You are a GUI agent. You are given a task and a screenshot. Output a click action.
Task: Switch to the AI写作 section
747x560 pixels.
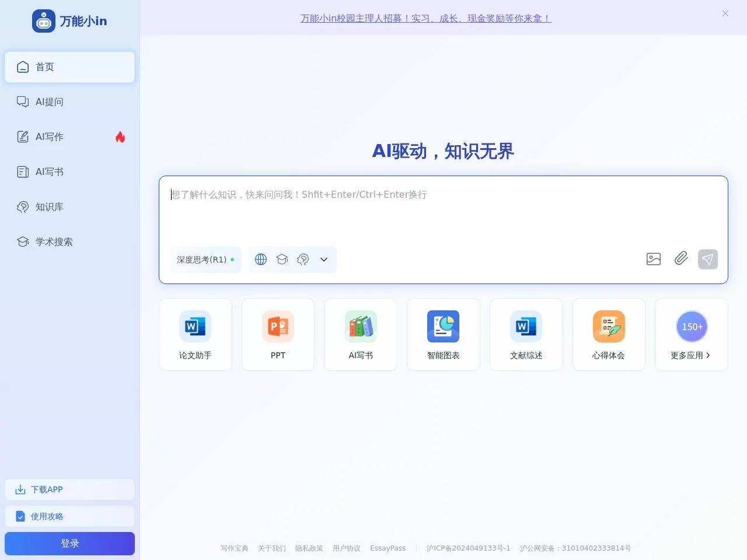click(49, 136)
